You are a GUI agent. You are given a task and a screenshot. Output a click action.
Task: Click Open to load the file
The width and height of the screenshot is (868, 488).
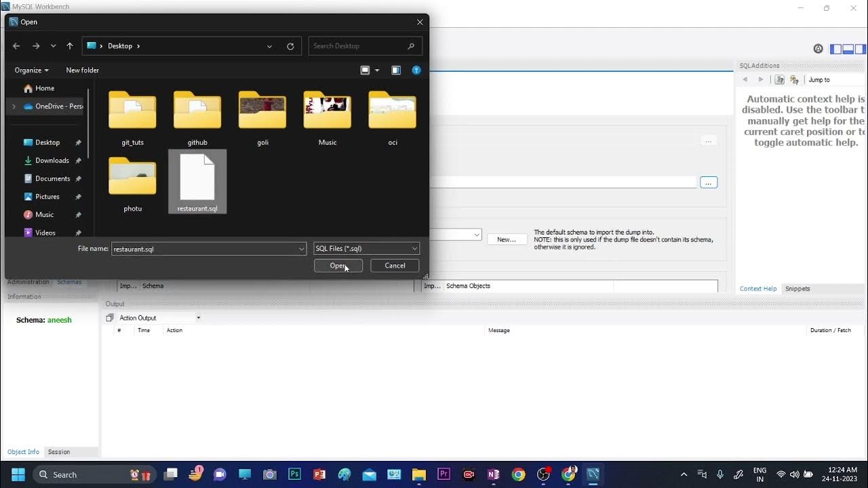338,266
